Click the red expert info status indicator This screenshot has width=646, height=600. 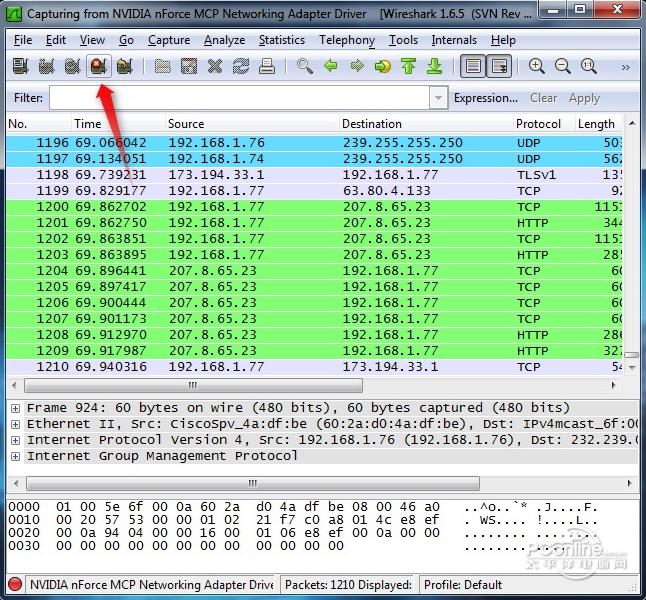[x=15, y=584]
